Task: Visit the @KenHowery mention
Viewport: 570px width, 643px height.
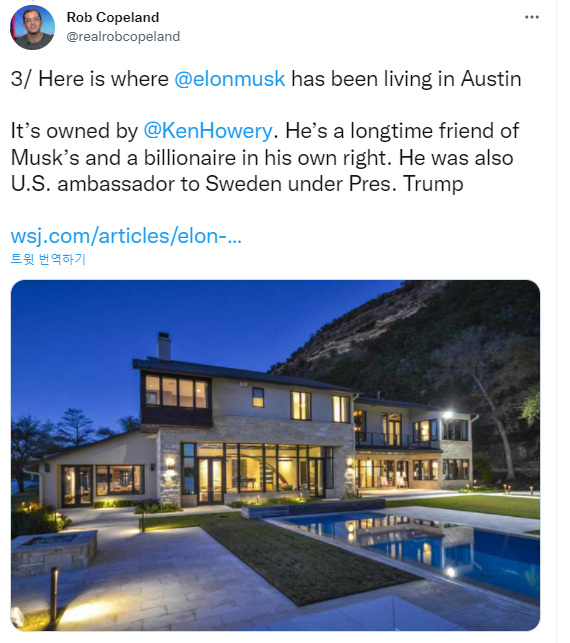Action: click(x=208, y=131)
